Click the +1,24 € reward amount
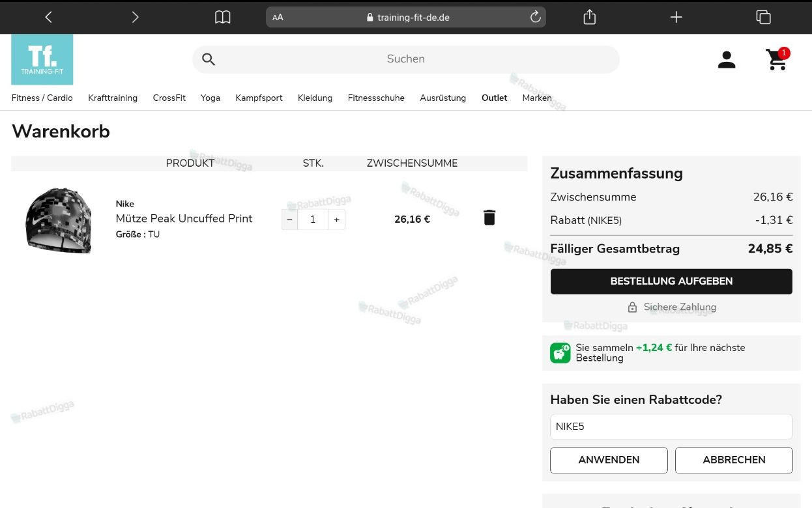Viewport: 812px width, 508px height. tap(654, 348)
